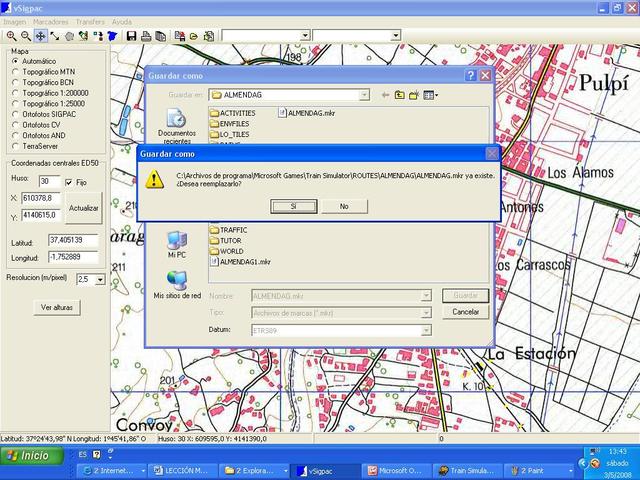Image resolution: width=640 pixels, height=480 pixels.
Task: Select Ortofotos SIGPAC radio button
Action: (15, 114)
